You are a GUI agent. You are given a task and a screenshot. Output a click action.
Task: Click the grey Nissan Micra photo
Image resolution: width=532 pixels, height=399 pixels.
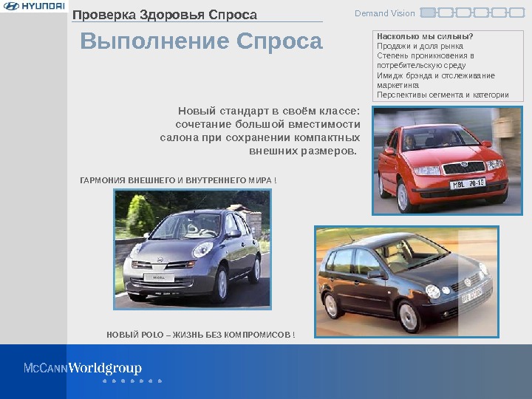click(192, 250)
